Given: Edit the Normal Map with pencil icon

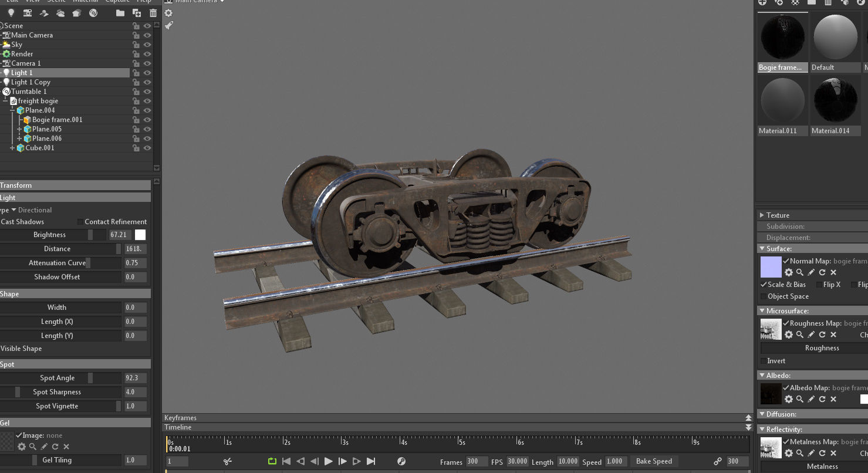Looking at the screenshot, I should 811,272.
